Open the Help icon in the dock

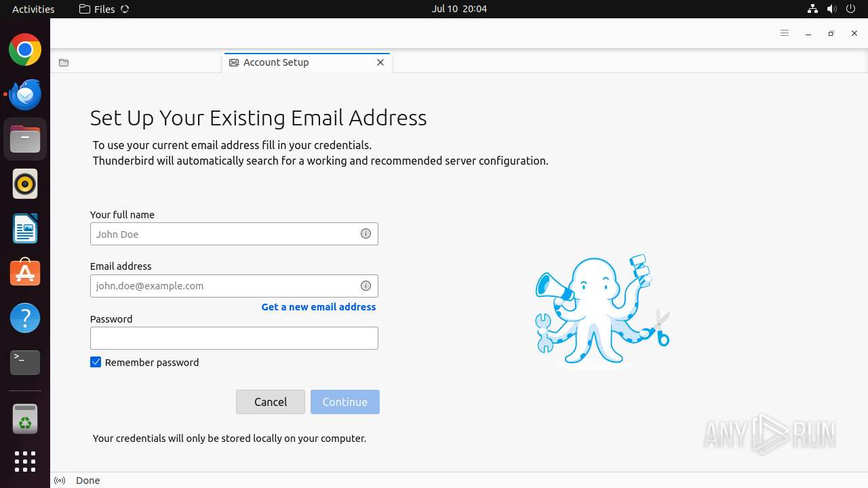point(25,318)
